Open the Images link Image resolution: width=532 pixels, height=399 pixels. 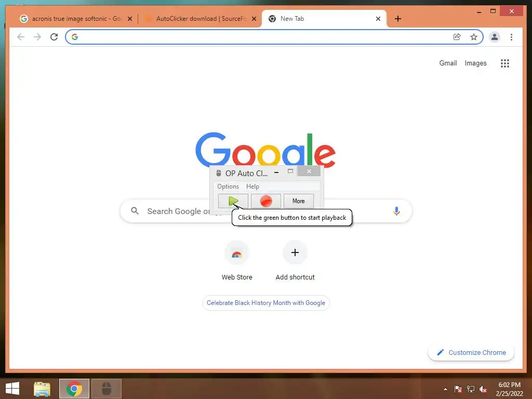tap(475, 63)
